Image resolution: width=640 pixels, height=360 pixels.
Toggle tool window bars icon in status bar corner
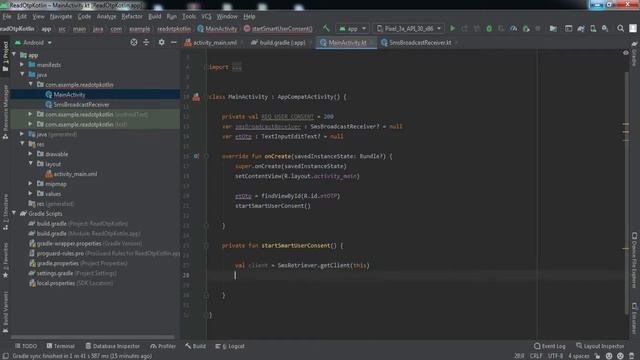[x=6, y=356]
